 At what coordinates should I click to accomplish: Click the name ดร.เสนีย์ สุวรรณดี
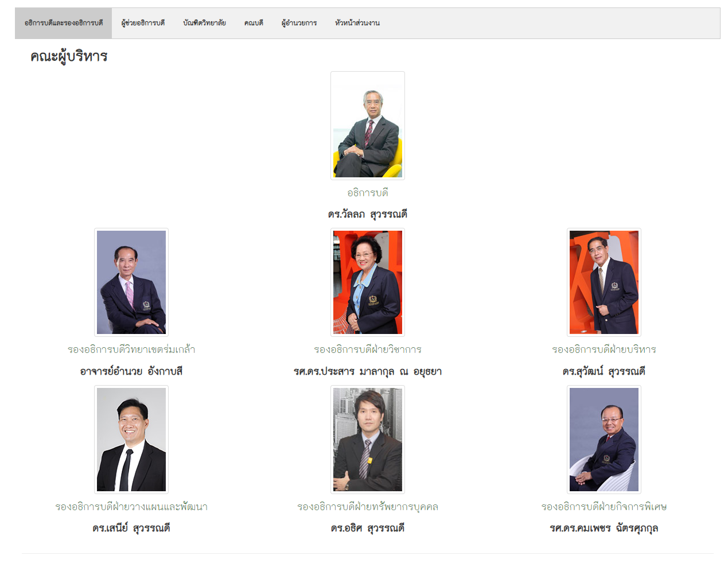pyautogui.click(x=131, y=529)
